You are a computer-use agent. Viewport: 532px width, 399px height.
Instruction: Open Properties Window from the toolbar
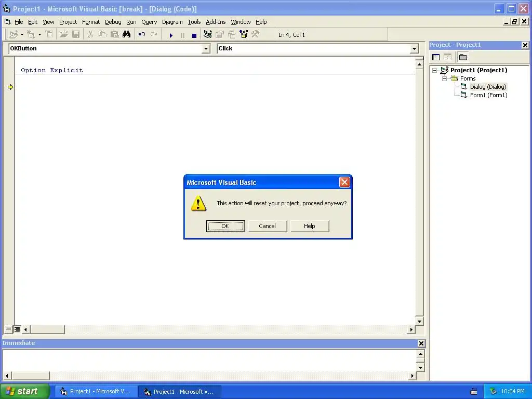(x=220, y=35)
